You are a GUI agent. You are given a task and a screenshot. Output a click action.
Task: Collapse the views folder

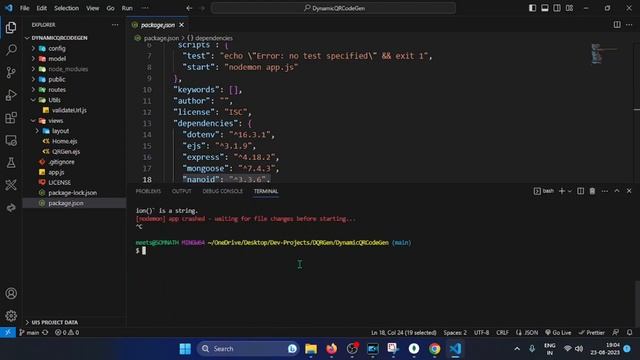coord(33,120)
